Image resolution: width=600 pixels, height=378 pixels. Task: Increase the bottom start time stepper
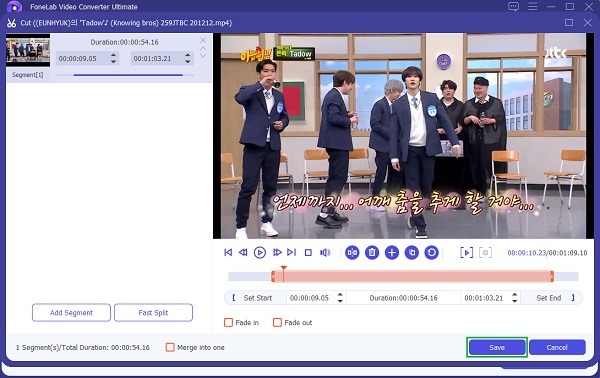[340, 295]
